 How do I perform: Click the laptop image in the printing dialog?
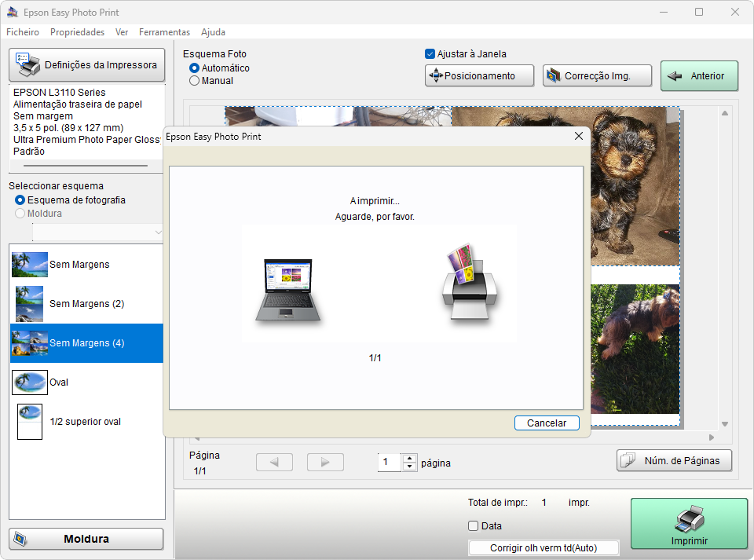288,290
